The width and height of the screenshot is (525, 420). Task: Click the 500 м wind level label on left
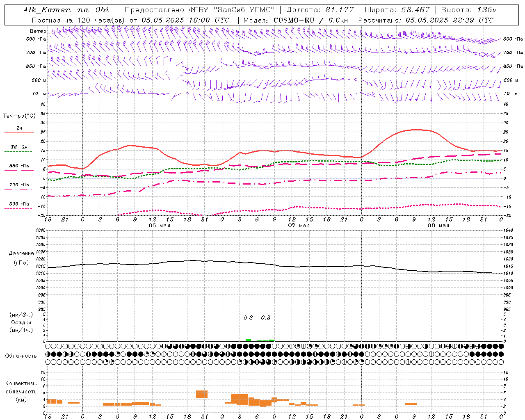[39, 80]
